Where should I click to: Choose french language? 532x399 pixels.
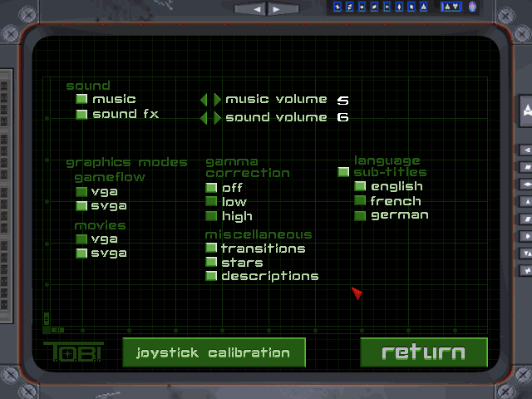click(x=360, y=200)
